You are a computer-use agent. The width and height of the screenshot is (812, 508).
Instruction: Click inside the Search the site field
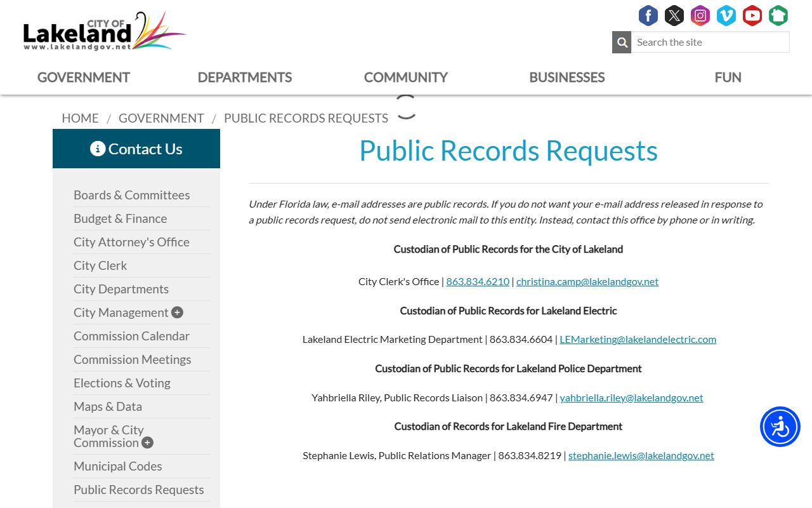coord(710,43)
